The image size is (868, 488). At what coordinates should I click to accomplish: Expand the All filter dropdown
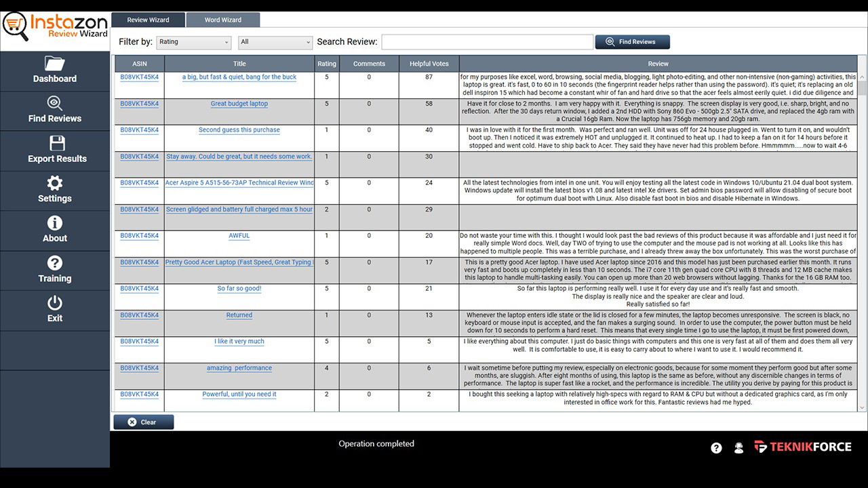(275, 42)
